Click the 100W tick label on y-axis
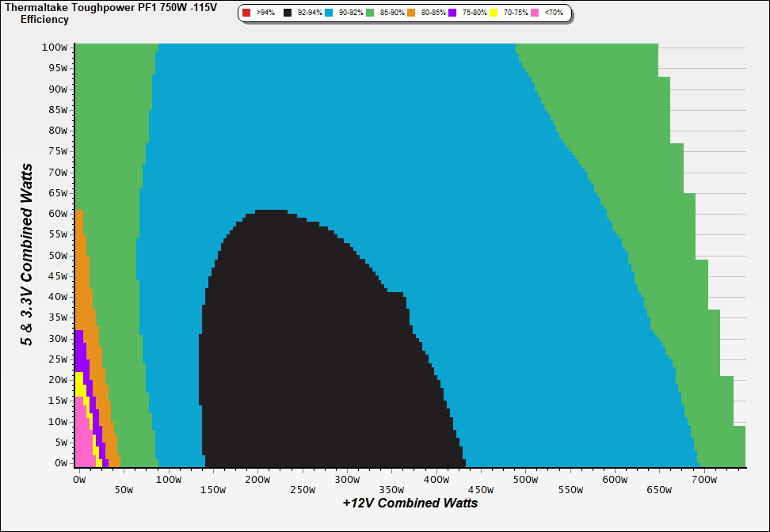Image resolution: width=770 pixels, height=532 pixels. (55, 47)
